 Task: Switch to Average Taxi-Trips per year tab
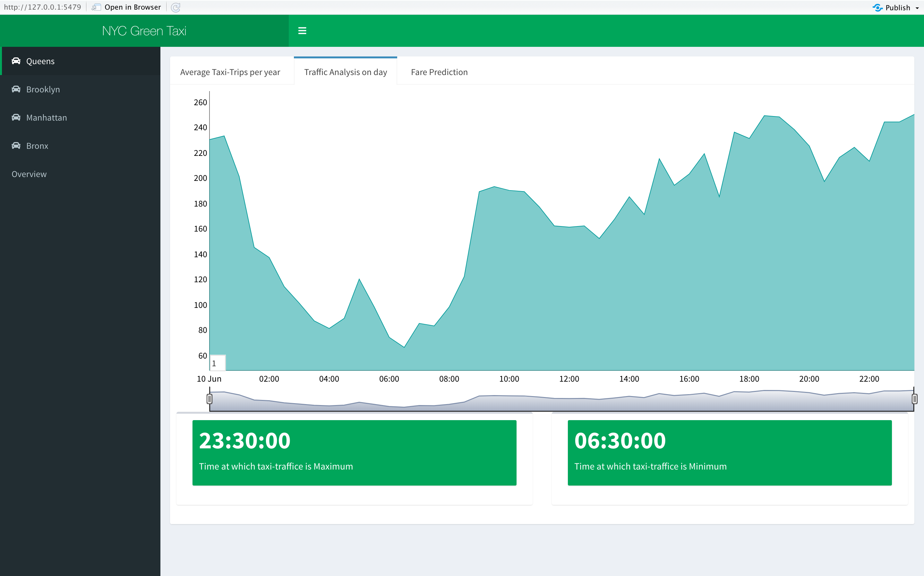click(x=230, y=72)
